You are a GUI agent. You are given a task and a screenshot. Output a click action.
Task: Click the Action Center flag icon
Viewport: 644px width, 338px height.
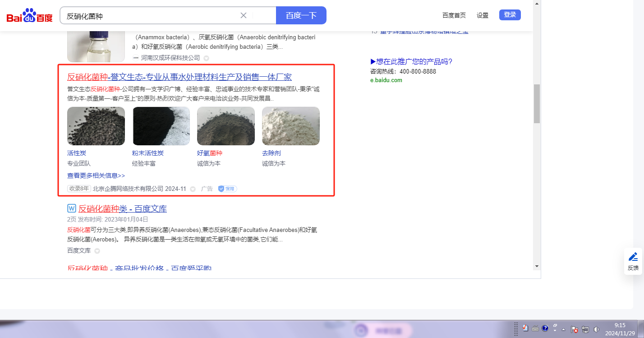[575, 329]
